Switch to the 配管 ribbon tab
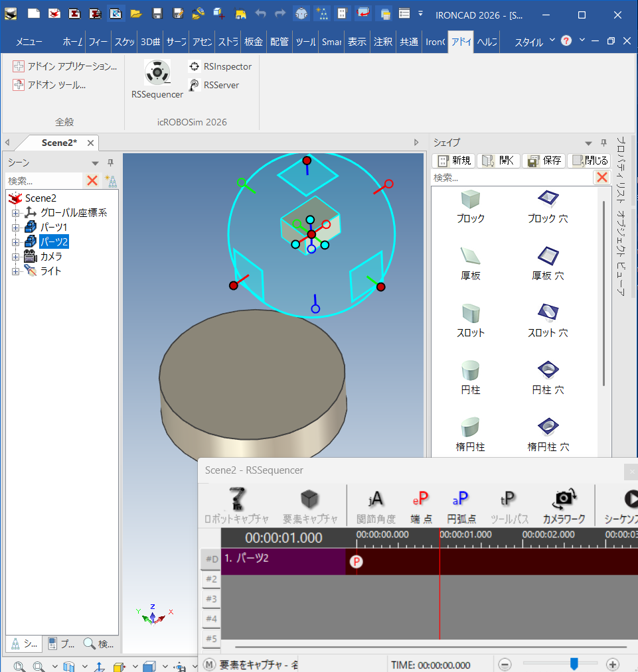Viewport: 638px width, 672px height. 279,42
